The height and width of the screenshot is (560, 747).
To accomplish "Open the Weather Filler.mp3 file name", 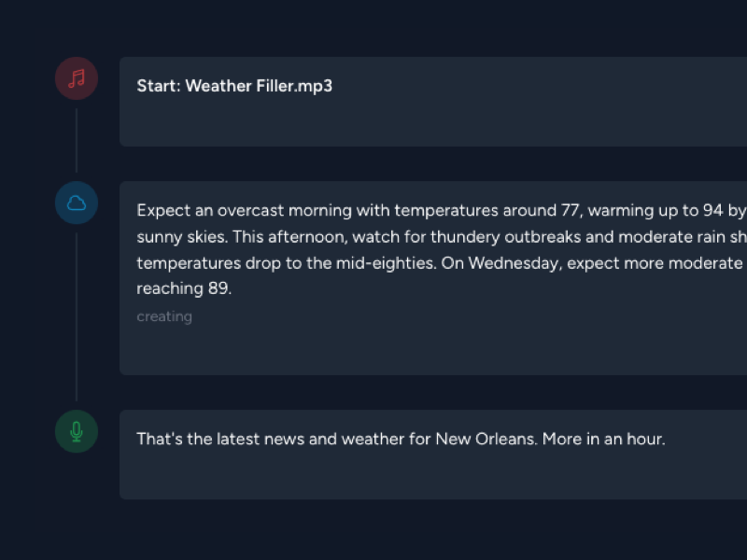I will tap(259, 86).
